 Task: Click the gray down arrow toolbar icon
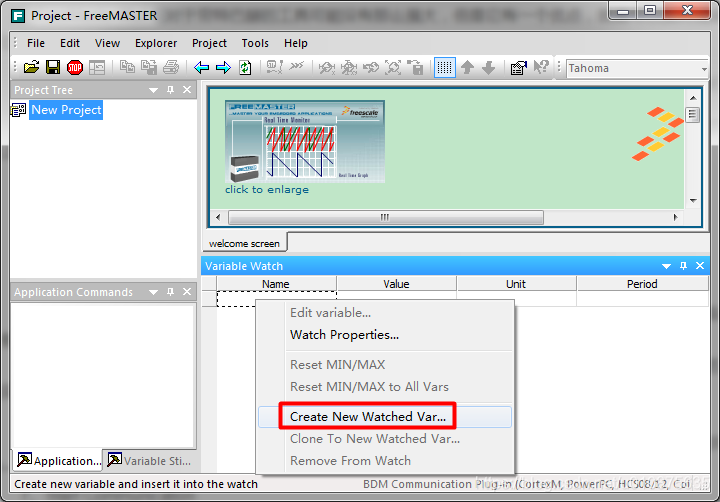[x=489, y=68]
